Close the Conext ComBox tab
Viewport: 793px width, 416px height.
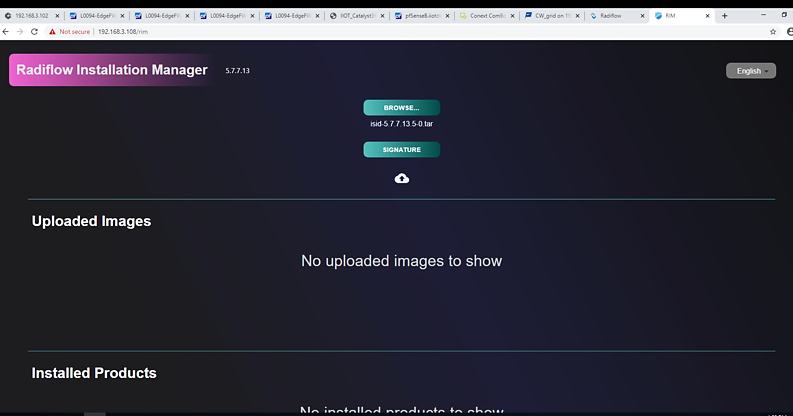(512, 16)
